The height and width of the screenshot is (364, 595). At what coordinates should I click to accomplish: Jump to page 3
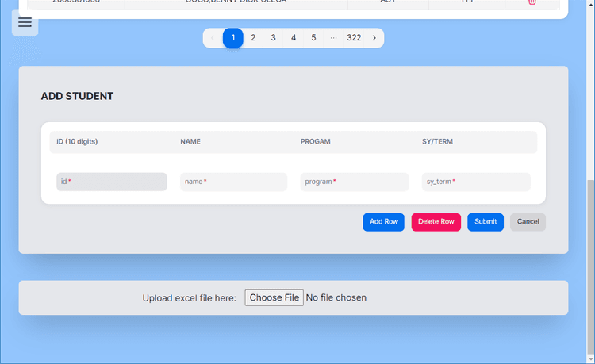(x=273, y=38)
